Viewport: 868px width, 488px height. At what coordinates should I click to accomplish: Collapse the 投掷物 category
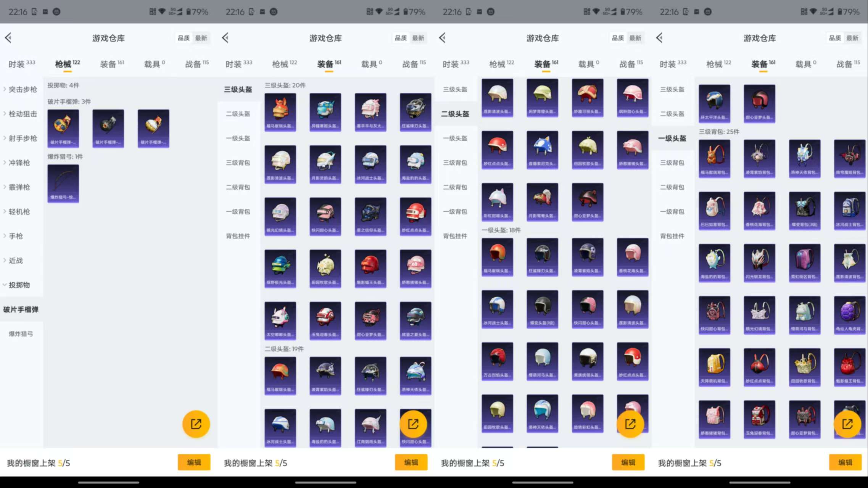[20, 285]
